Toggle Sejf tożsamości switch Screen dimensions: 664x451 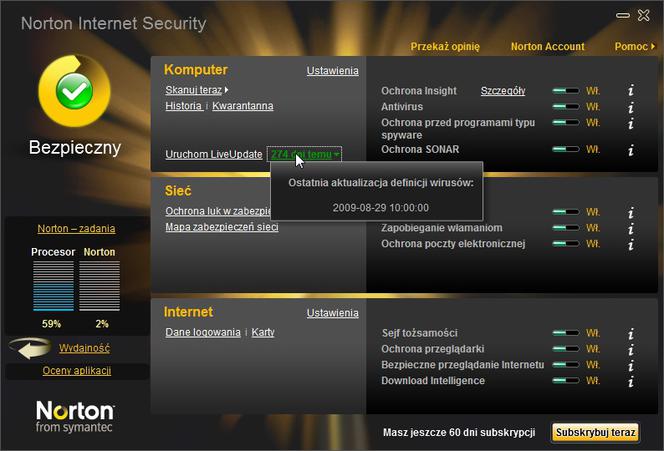566,333
